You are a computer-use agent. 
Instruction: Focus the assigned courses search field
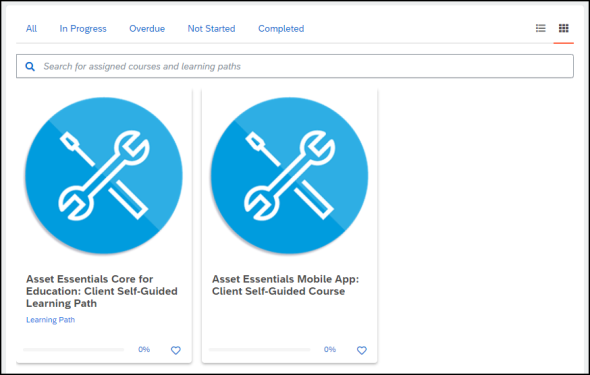295,66
